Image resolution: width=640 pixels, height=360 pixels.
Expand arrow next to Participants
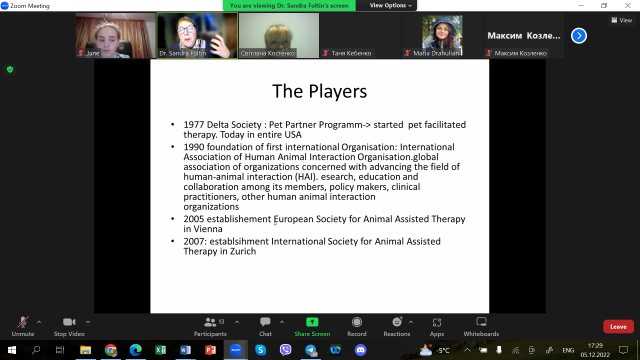tap(237, 322)
